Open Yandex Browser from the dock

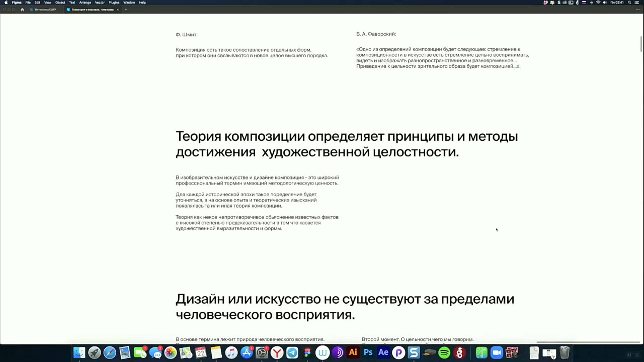277,353
